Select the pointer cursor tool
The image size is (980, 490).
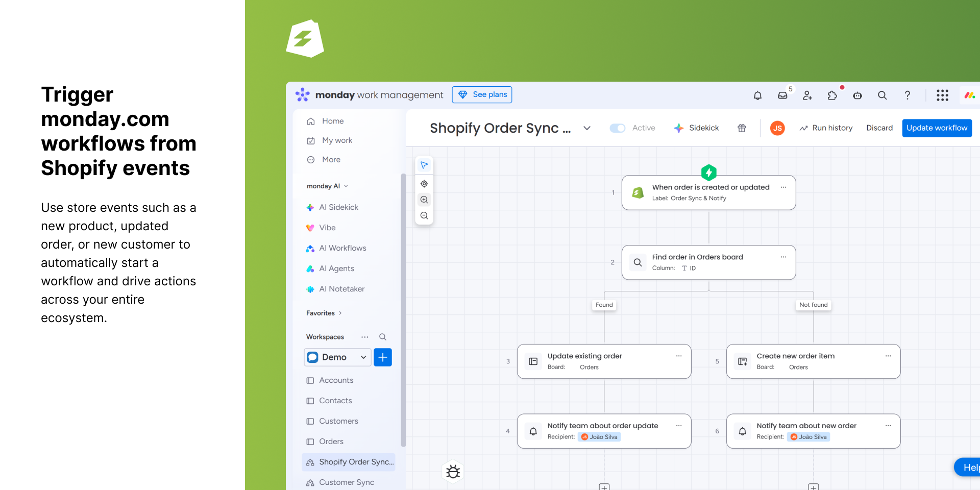424,165
